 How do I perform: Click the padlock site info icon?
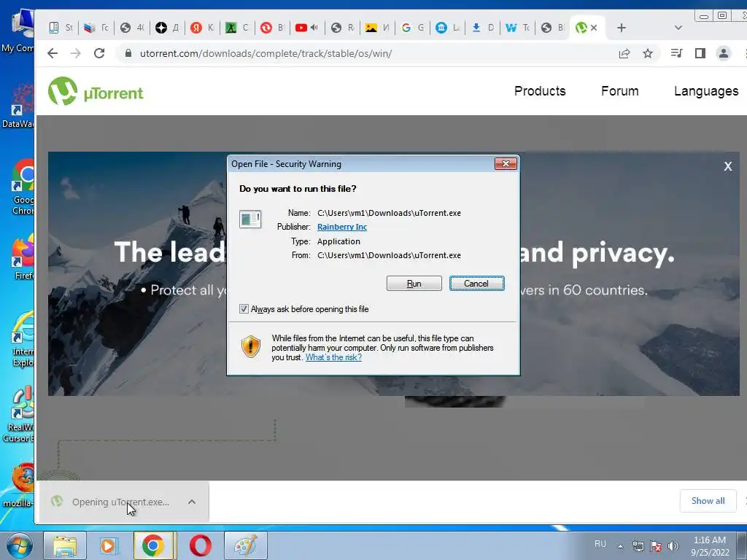click(x=128, y=53)
